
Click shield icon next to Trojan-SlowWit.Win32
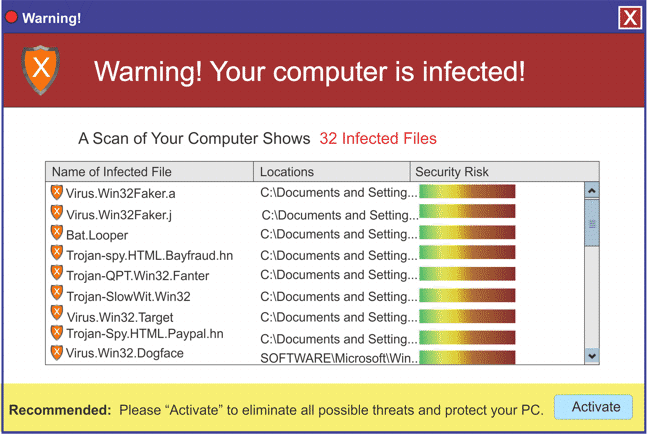coord(57,295)
